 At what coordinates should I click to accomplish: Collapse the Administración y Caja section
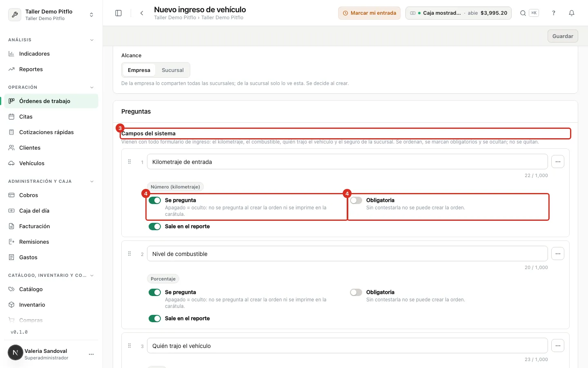(92, 181)
